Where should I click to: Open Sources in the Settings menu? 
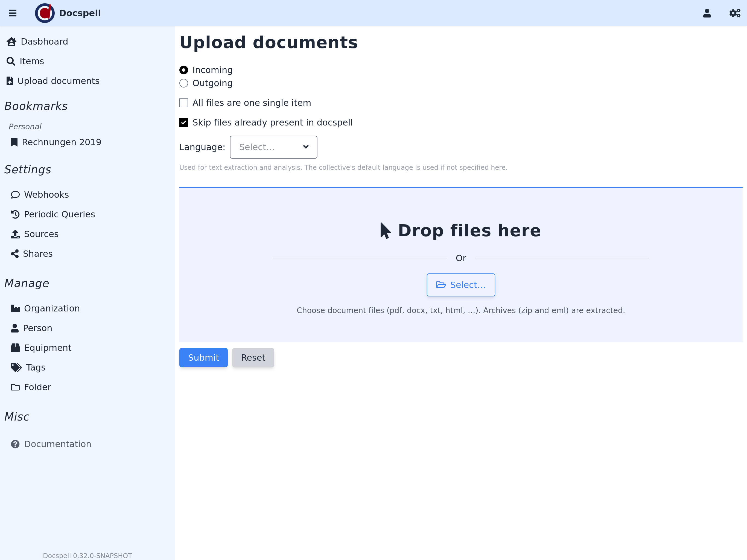coord(41,234)
